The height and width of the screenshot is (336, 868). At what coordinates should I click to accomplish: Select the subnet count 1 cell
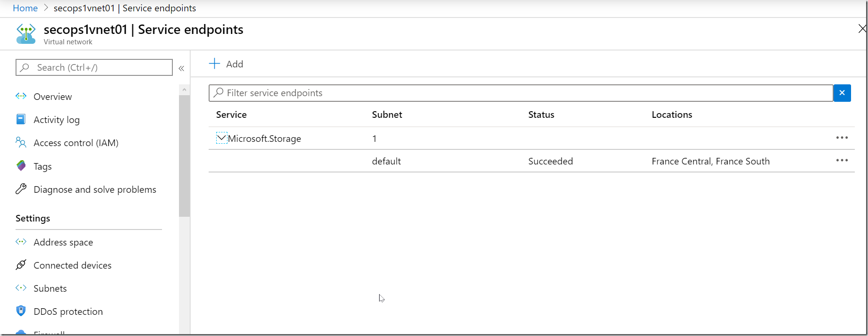click(x=374, y=139)
